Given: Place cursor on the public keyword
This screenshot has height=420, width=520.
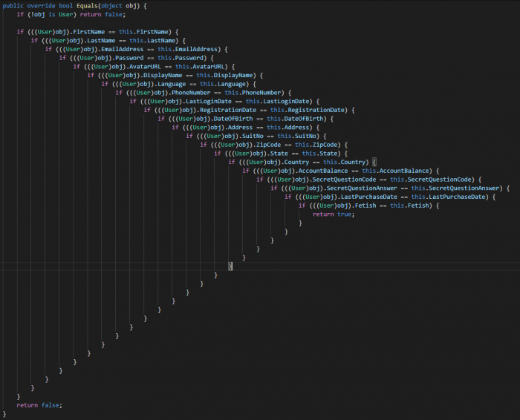Looking at the screenshot, I should click(16, 6).
